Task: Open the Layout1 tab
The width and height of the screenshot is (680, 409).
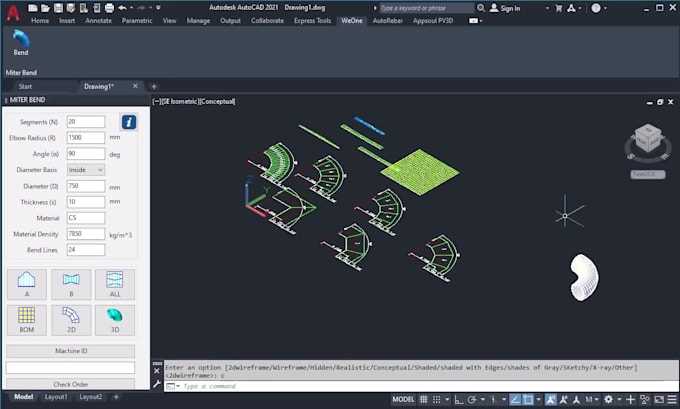Action: pyautogui.click(x=56, y=397)
